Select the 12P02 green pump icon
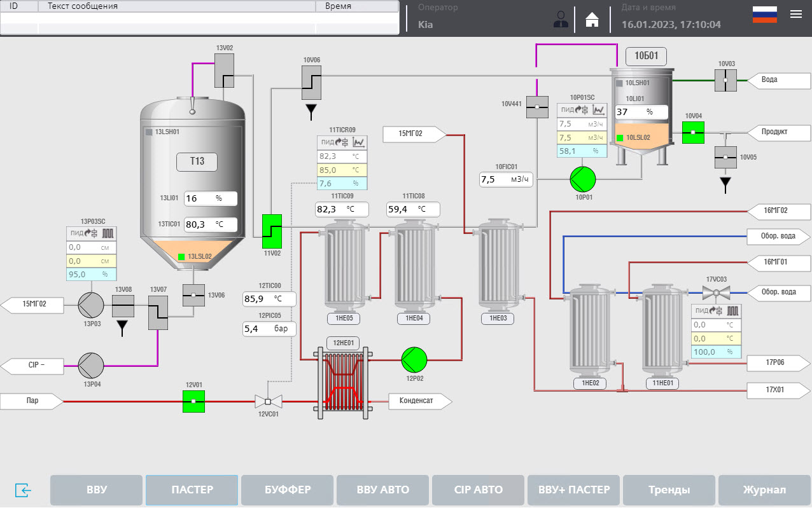 415,361
